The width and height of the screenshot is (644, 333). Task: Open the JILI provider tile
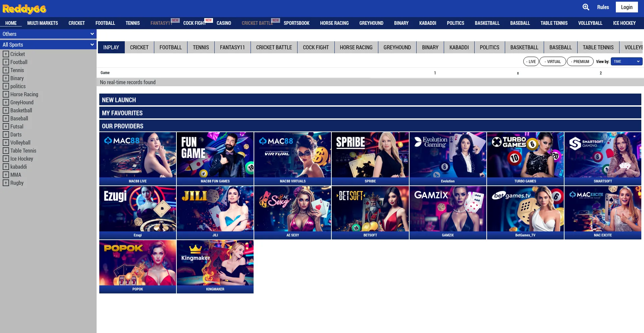click(x=215, y=213)
